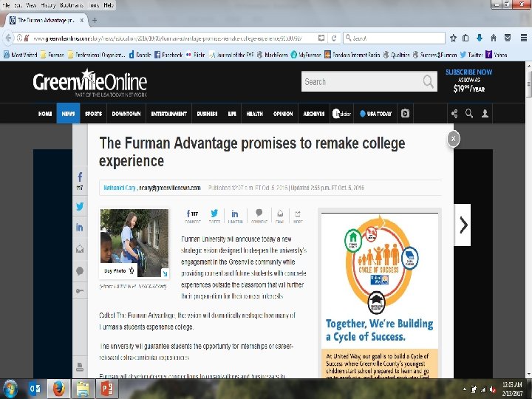
Task: Click Comment icon above article text
Action: click(x=259, y=216)
